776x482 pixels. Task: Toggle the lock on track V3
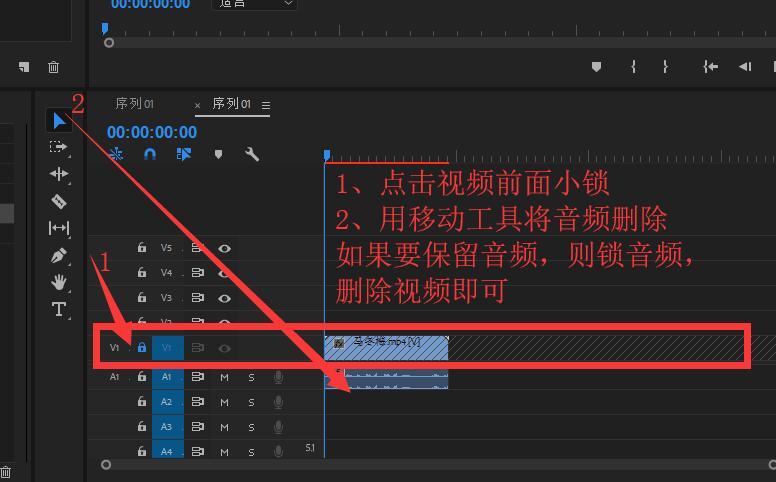pos(142,297)
